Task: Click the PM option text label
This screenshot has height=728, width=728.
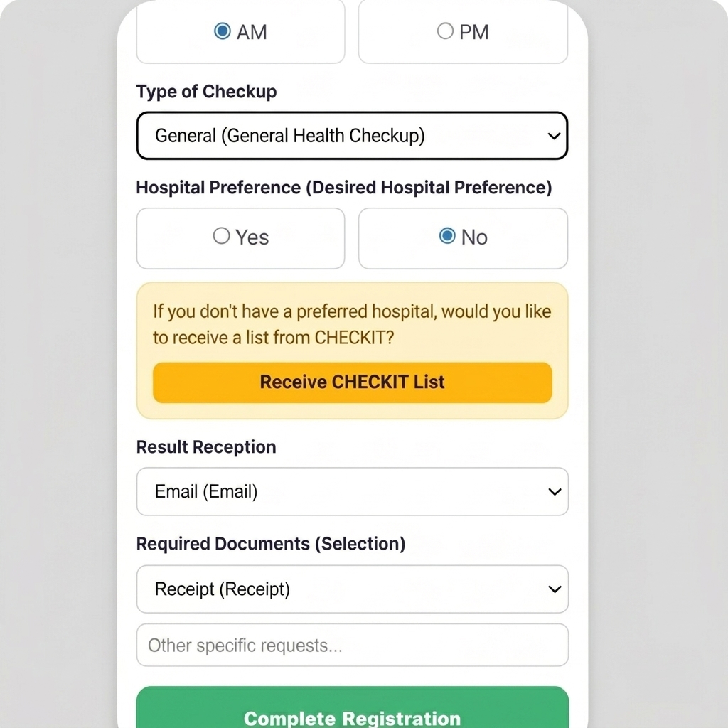Action: pyautogui.click(x=474, y=32)
